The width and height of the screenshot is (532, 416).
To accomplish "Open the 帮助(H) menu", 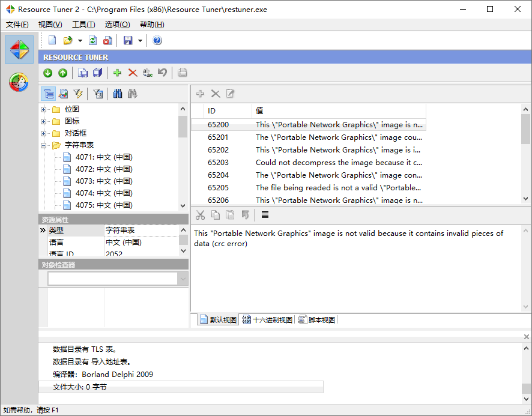I will coord(152,25).
